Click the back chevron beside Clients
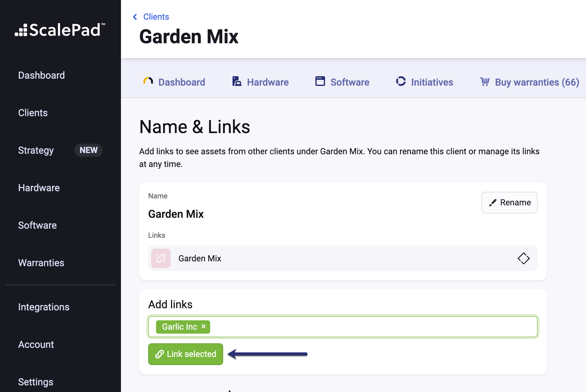Viewport: 586px width, 392px height. tap(135, 17)
